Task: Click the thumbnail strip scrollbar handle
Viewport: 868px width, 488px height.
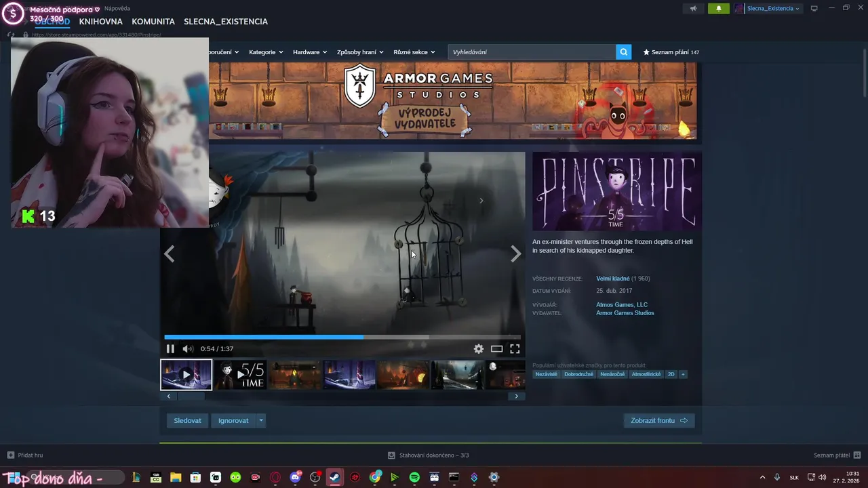Action: (190, 396)
